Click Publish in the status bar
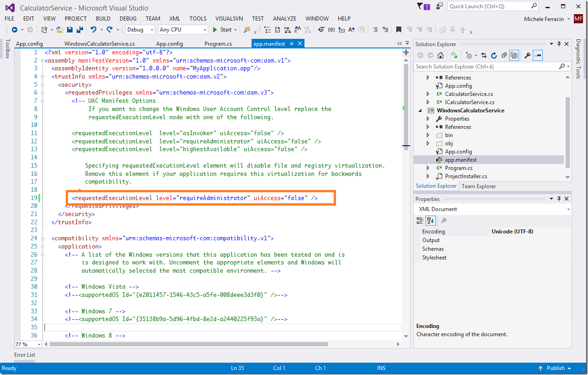Viewport: 588px width, 375px height. coord(555,368)
